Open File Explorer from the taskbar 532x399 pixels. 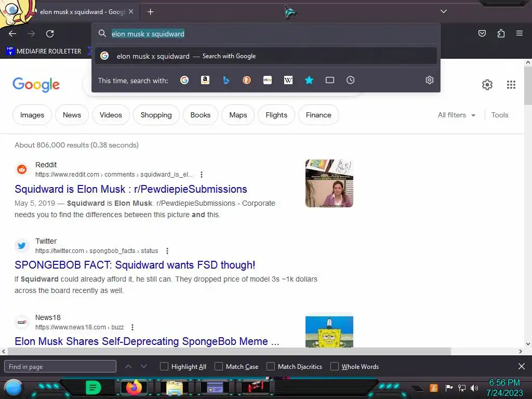click(x=175, y=388)
